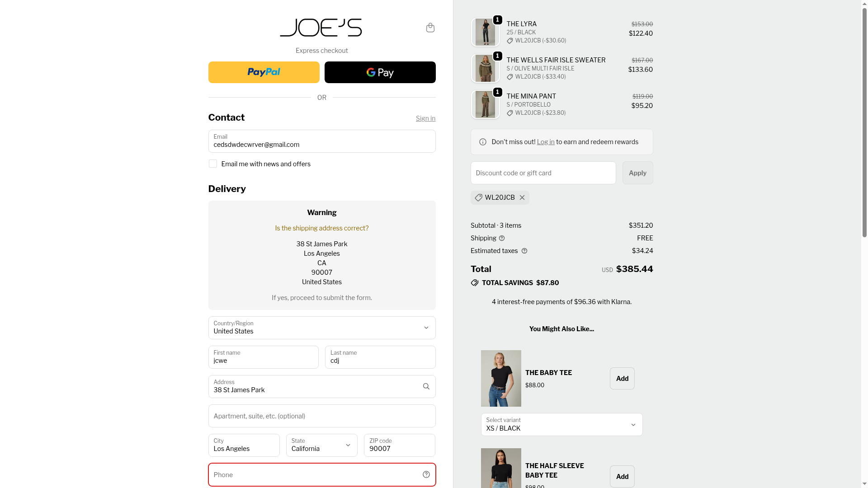Click The Mina Pant thumbnail
Screen dimensions: 868x488
coord(486,104)
